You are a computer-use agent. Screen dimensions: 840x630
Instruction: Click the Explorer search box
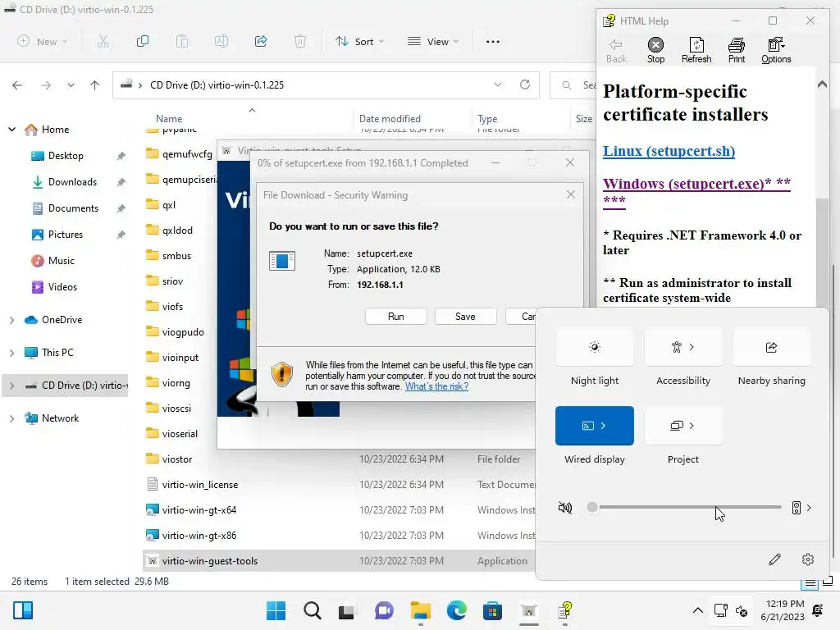point(573,84)
